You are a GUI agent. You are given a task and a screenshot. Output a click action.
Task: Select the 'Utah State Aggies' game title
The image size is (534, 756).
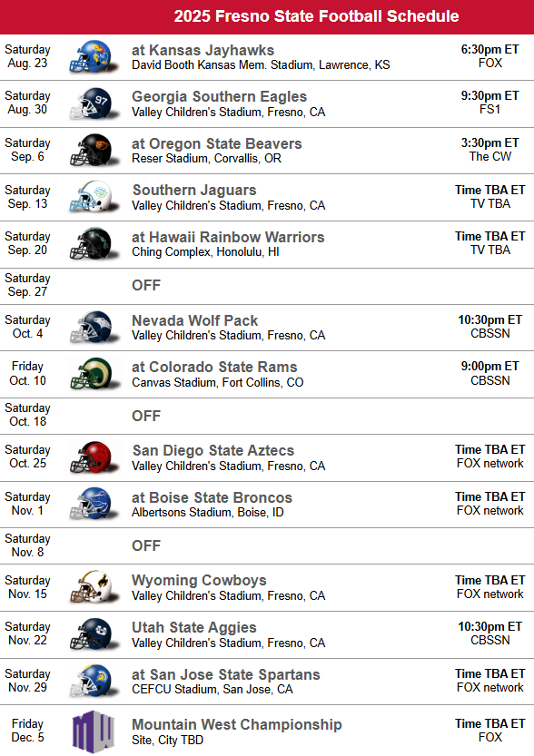point(194,627)
